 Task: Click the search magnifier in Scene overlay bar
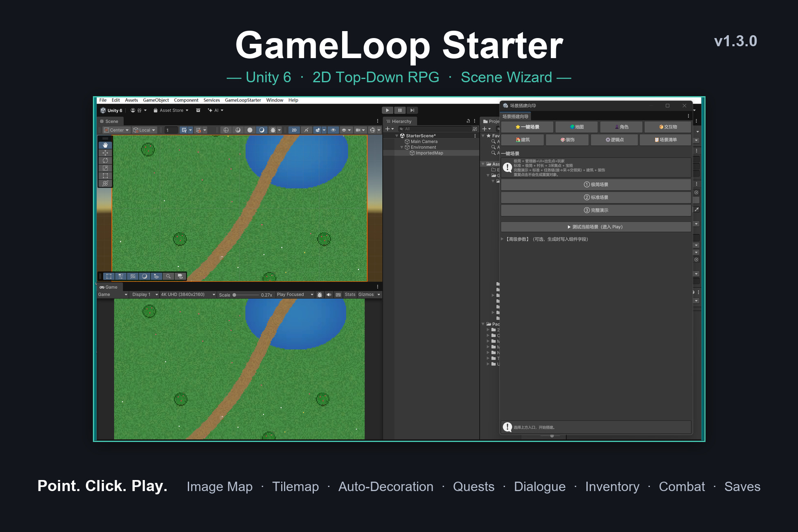168,276
